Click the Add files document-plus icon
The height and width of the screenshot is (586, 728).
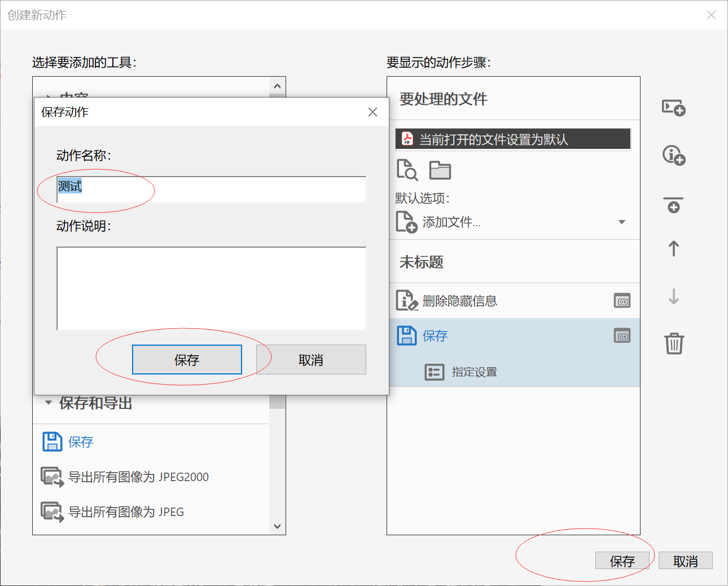tap(406, 222)
